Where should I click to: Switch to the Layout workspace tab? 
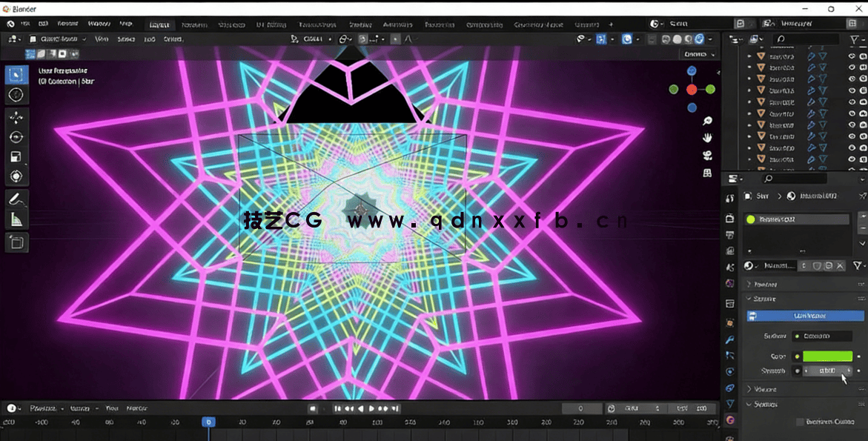[x=157, y=24]
